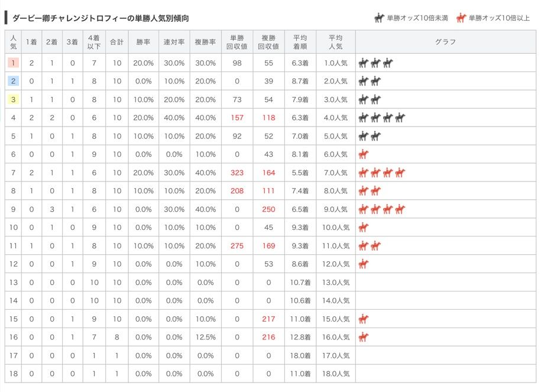Click the グラフ column header
The height and width of the screenshot is (392, 541).
tap(445, 42)
